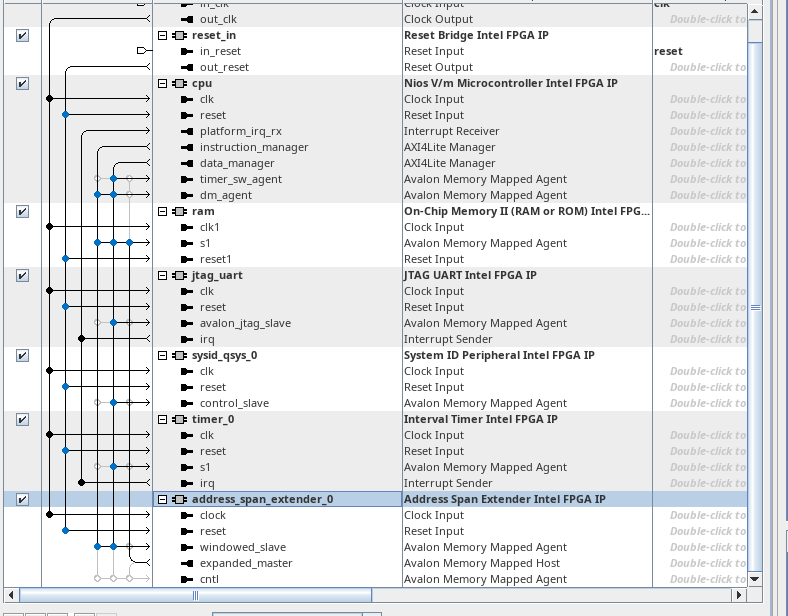Toggle the address_span_extender_0 checkbox
The width and height of the screenshot is (788, 616).
click(22, 499)
